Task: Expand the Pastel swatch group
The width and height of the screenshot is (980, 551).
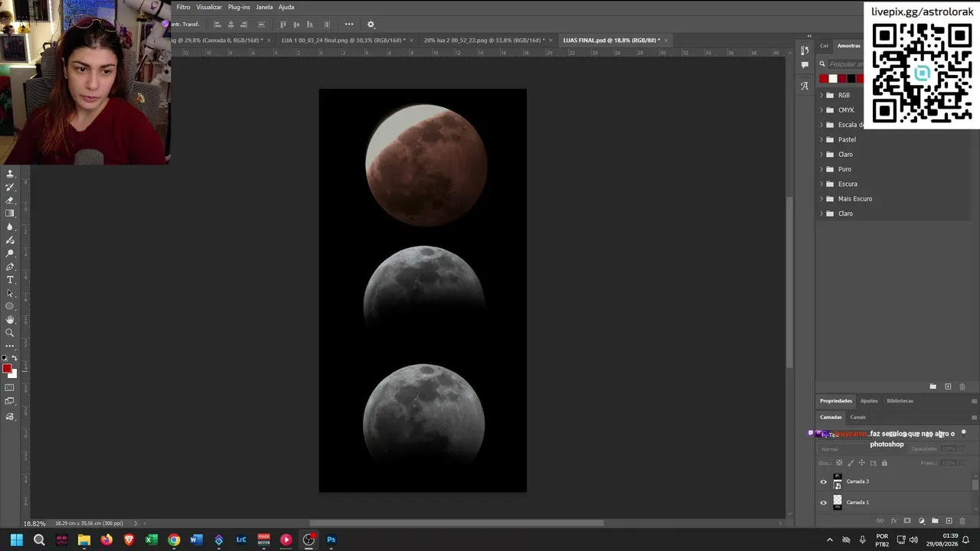Action: [x=822, y=140]
